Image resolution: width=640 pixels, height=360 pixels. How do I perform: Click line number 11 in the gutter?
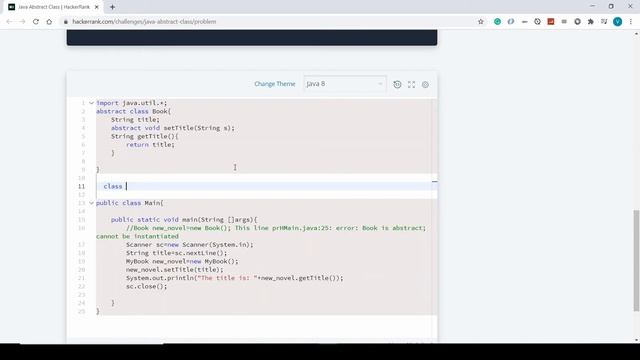point(81,186)
